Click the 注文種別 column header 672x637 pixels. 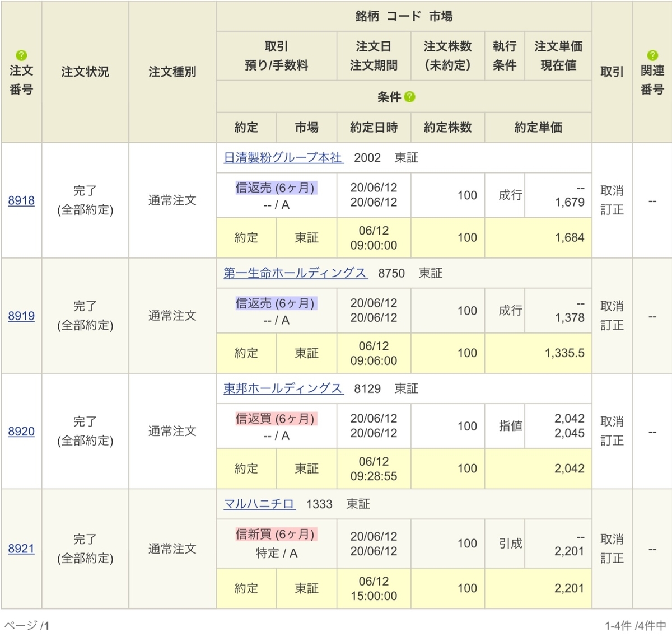click(172, 72)
